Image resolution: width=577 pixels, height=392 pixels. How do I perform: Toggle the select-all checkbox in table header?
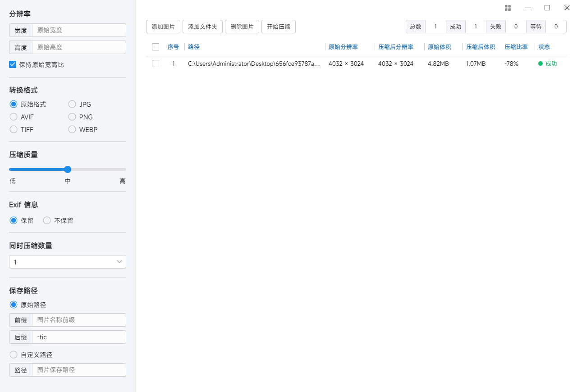pos(156,47)
